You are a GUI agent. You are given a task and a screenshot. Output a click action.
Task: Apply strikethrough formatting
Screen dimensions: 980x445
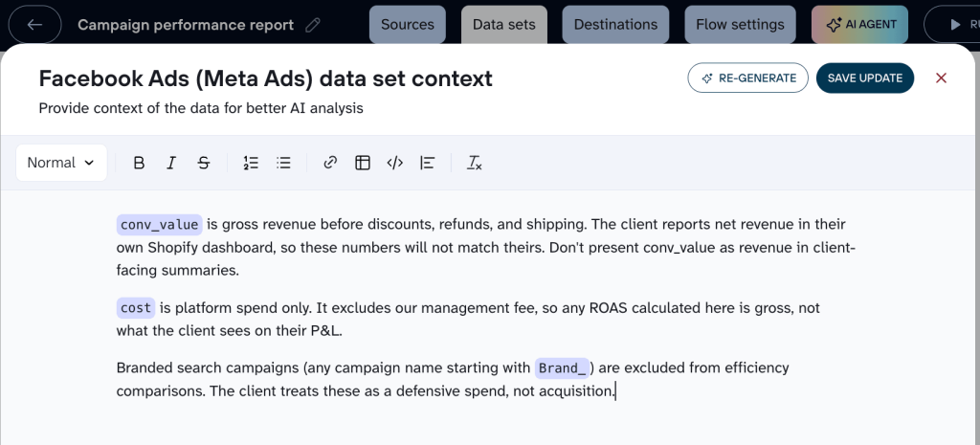click(203, 163)
